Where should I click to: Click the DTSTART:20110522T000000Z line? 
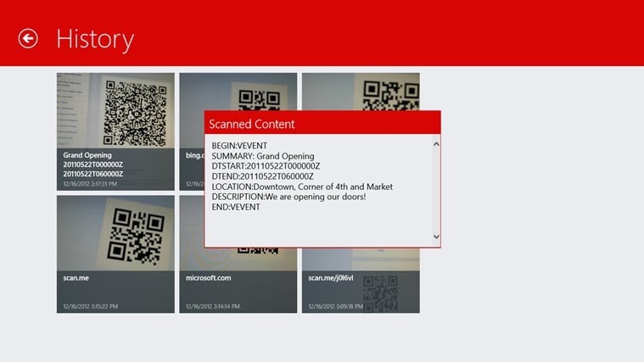coord(266,166)
